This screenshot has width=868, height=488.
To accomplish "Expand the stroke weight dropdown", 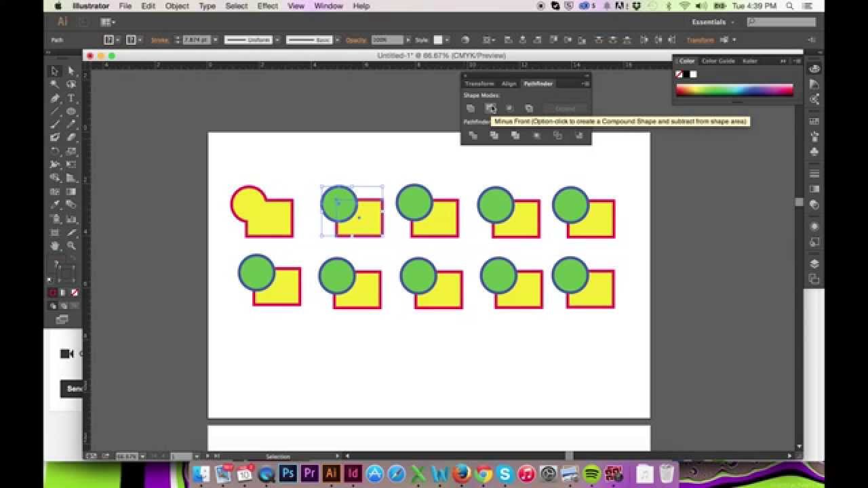I will click(x=216, y=40).
